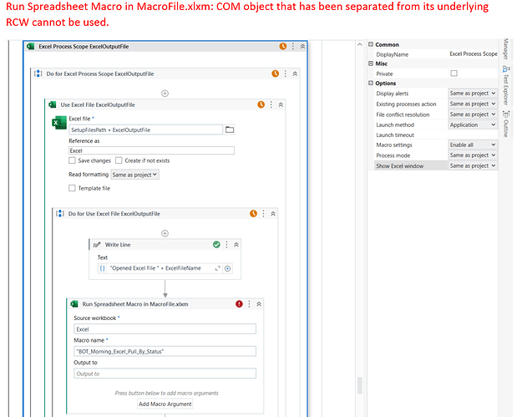
Task: Collapse the Write Line activity
Action: pos(236,245)
